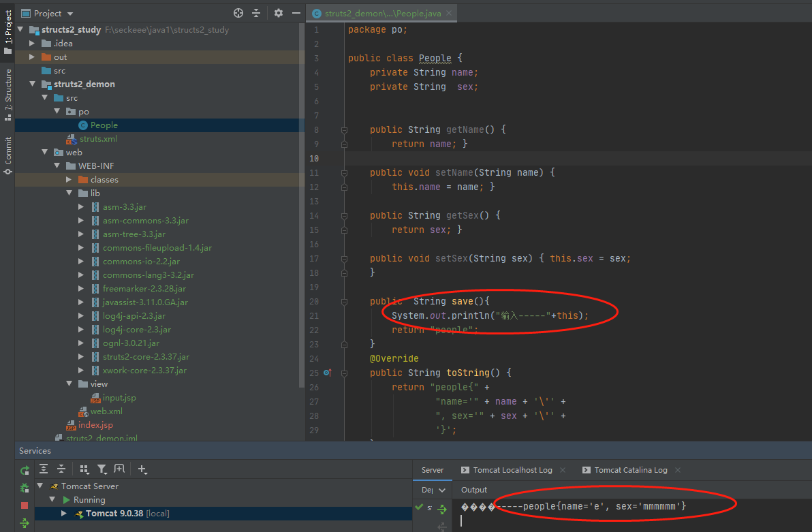Toggle code fold at getSex method line 14
Image resolution: width=812 pixels, height=532 pixels.
point(344,215)
